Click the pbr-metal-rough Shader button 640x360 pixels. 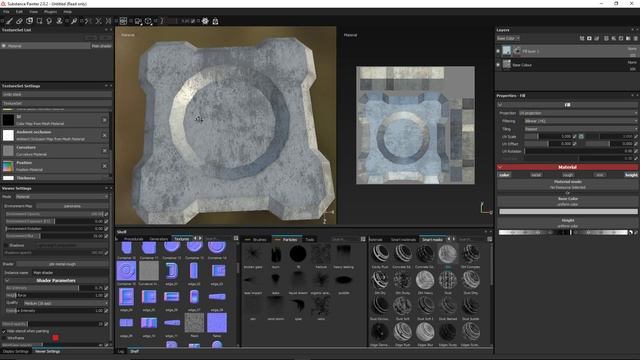pos(62,264)
